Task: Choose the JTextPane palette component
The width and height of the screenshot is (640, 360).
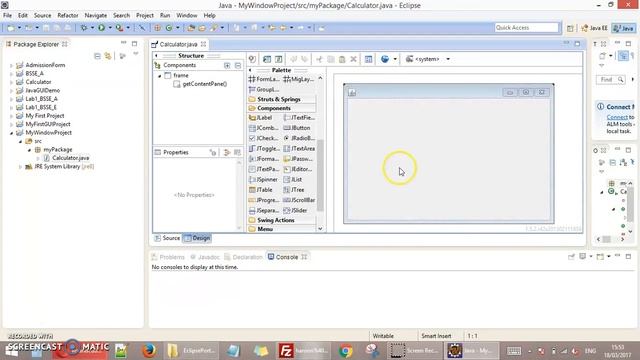Action: tap(264, 169)
